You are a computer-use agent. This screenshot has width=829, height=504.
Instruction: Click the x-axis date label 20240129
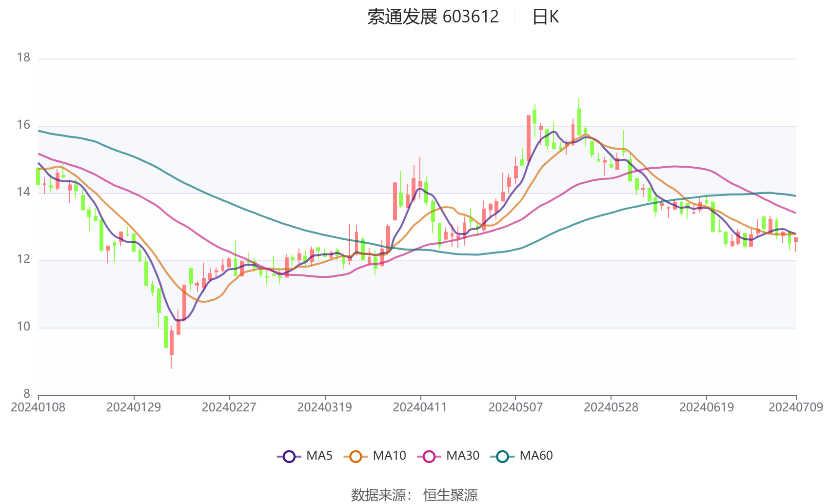click(134, 407)
